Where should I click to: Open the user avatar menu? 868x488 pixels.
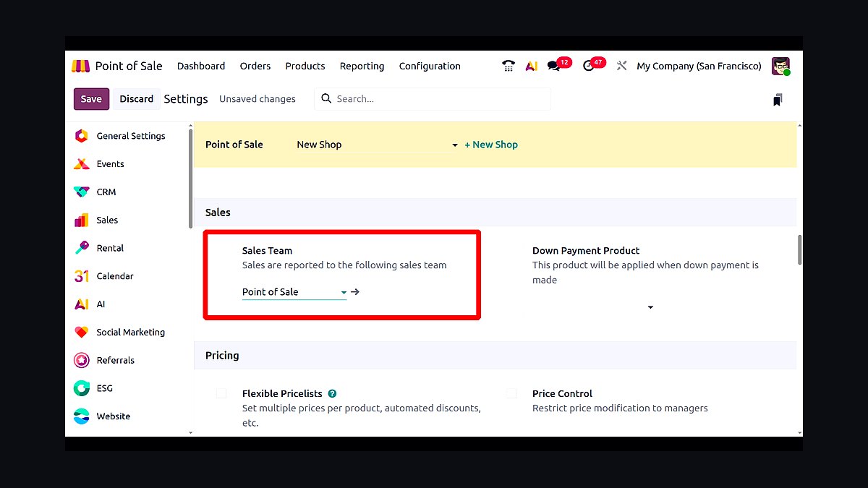[780, 66]
